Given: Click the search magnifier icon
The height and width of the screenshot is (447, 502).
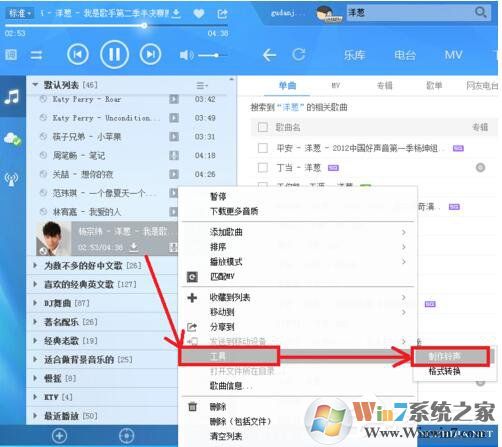Looking at the screenshot, I should (480, 13).
